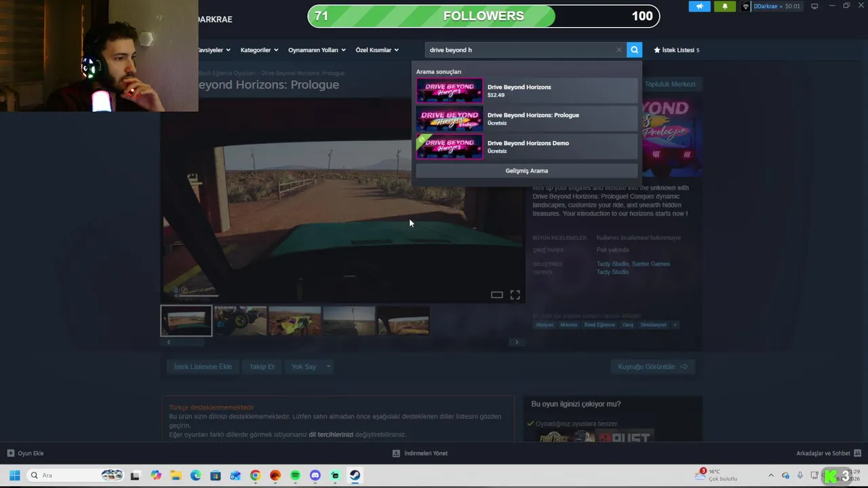Select the second screenshot thumbnail
The width and height of the screenshot is (868, 488).
tap(240, 321)
